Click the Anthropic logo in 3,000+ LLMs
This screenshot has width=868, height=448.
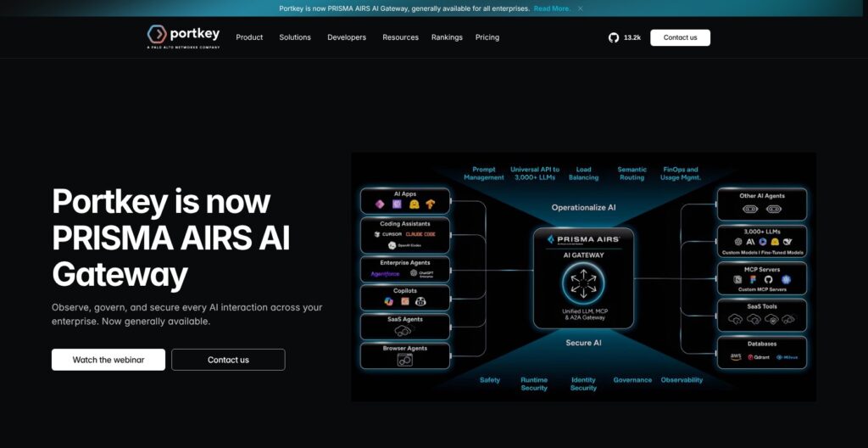pos(750,242)
